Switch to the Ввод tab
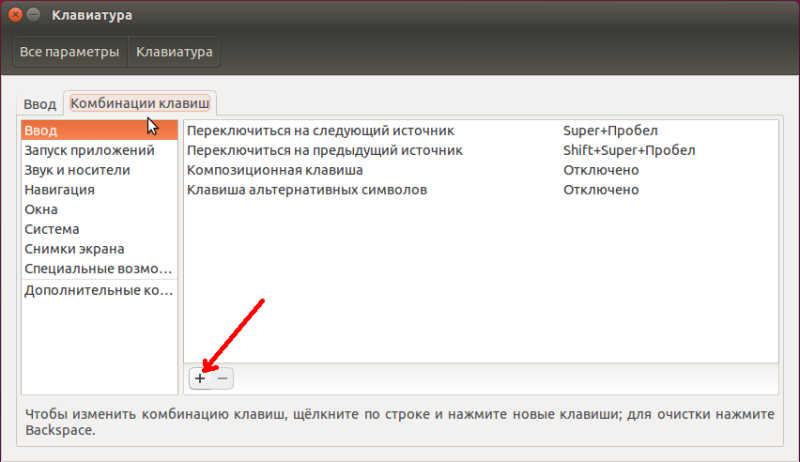800x462 pixels. [40, 104]
